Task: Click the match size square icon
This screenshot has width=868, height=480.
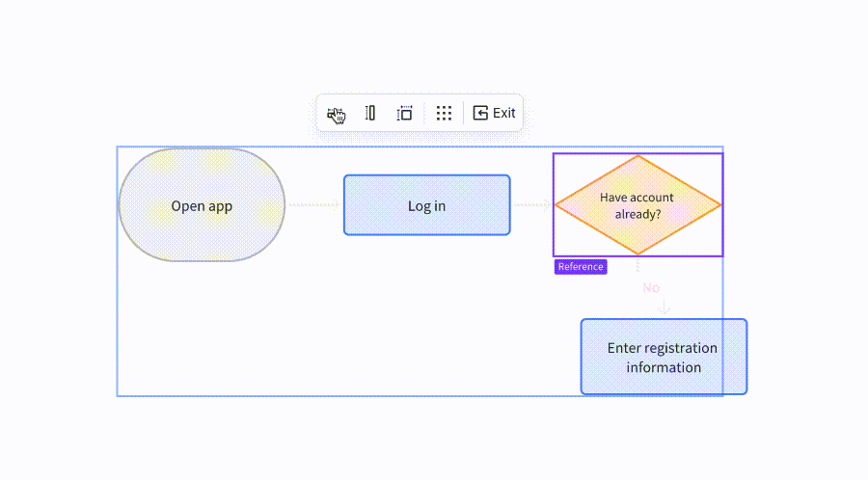Action: point(405,113)
